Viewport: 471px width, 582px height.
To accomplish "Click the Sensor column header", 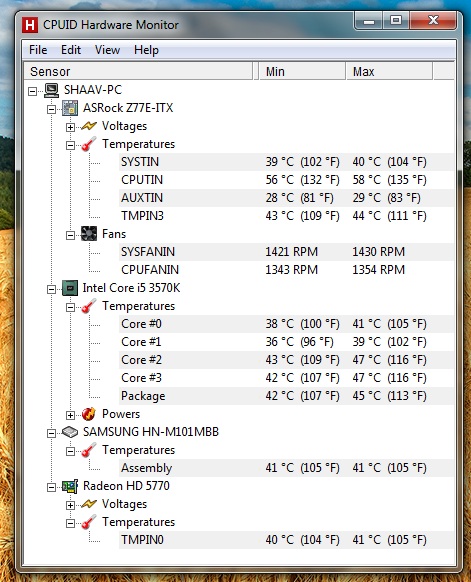I will click(x=138, y=71).
